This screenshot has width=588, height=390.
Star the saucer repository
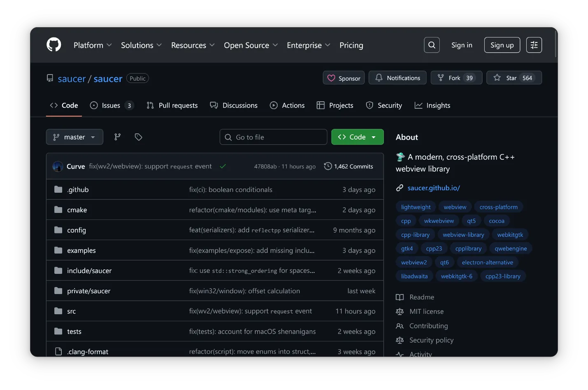pyautogui.click(x=513, y=78)
